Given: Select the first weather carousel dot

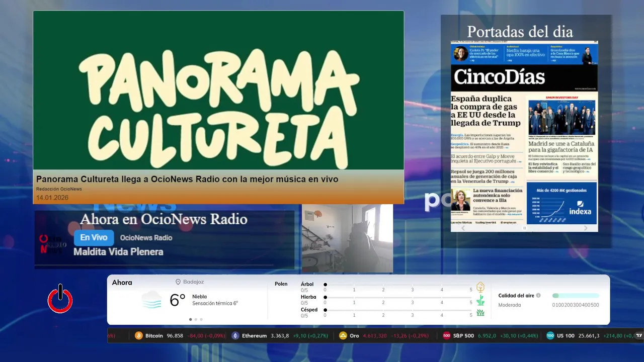Looking at the screenshot, I should [190, 319].
